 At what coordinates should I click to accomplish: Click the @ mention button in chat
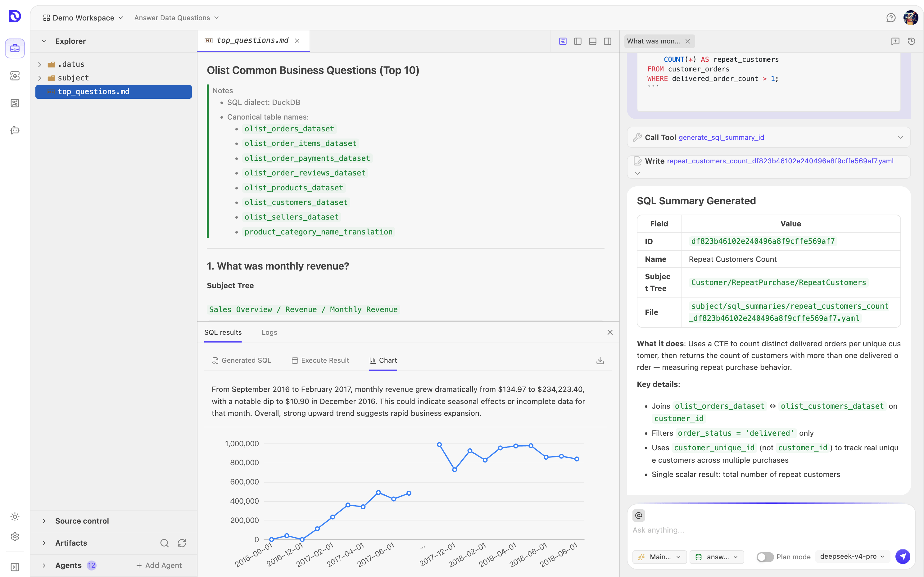[639, 516]
